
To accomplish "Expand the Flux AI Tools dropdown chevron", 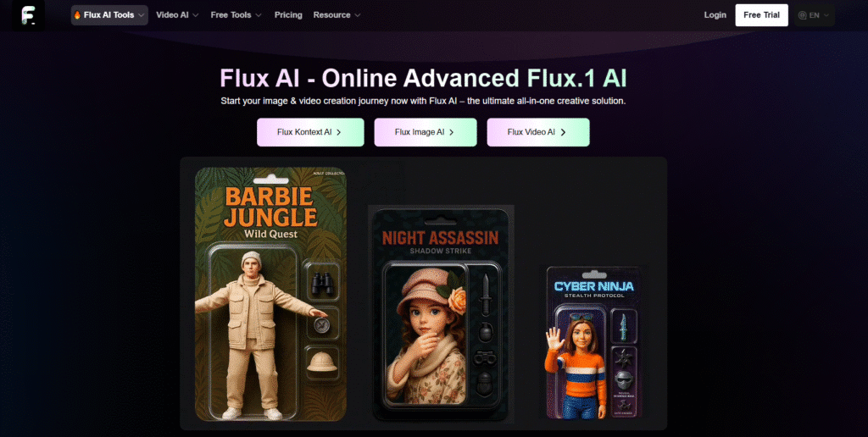I will [142, 15].
